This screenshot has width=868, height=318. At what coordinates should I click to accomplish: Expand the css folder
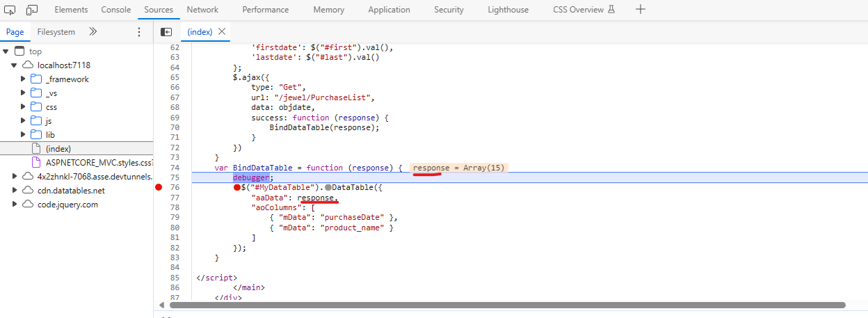click(23, 107)
